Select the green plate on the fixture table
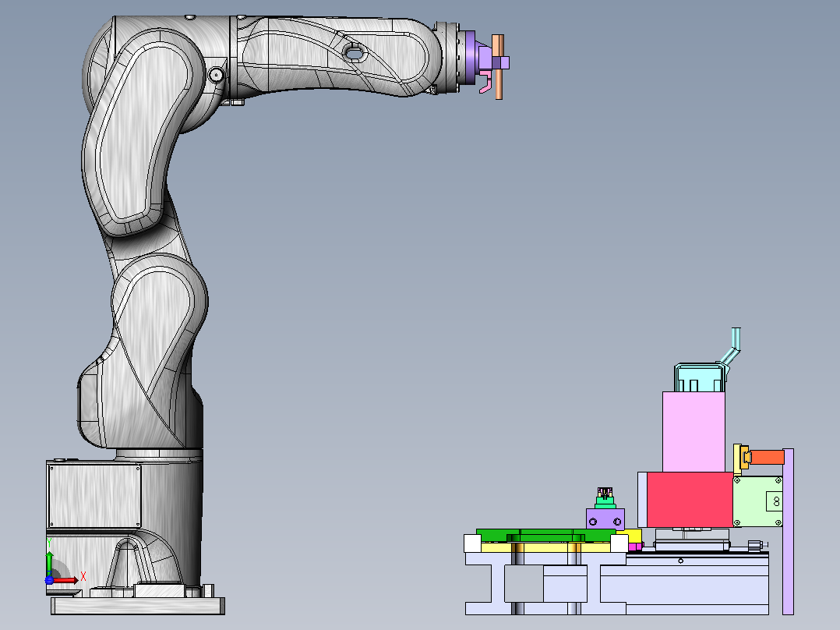This screenshot has width=840, height=630. click(x=546, y=535)
